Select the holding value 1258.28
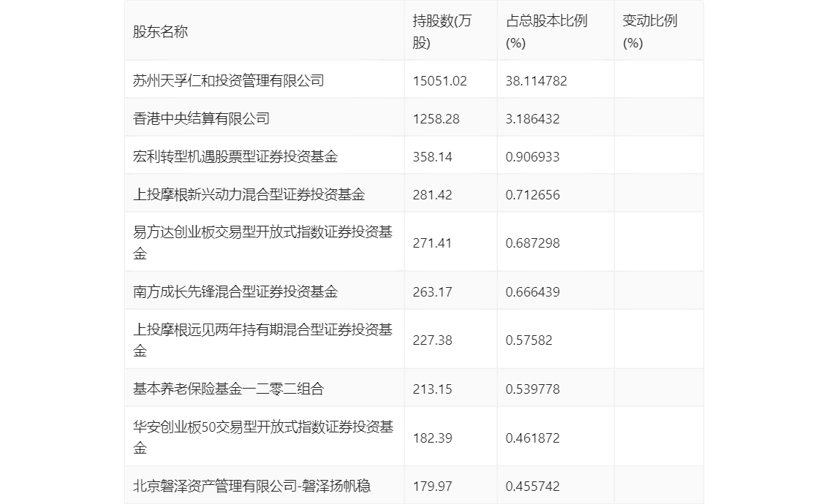This screenshot has height=504, width=829. (x=436, y=119)
